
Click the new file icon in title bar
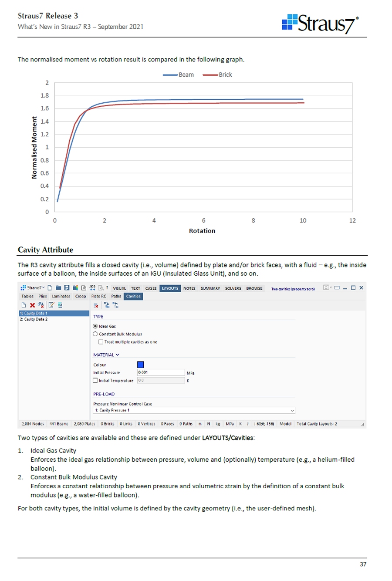point(51,288)
